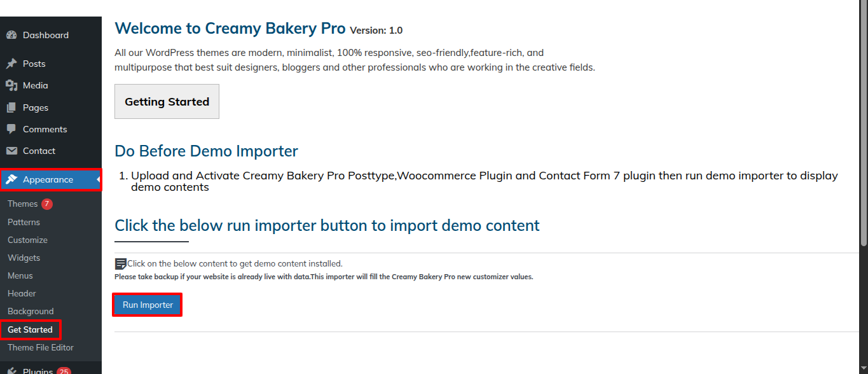This screenshot has width=868, height=374.
Task: Click the Run Importer button
Action: coord(148,305)
